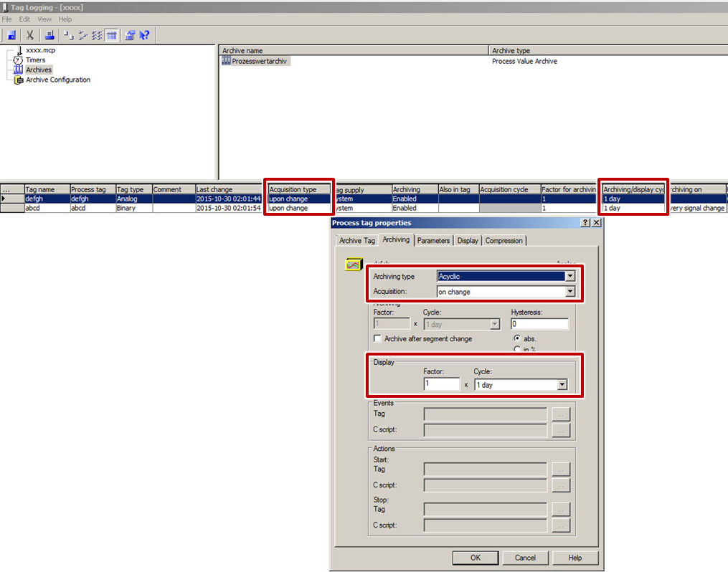Open the View menu

click(x=44, y=19)
